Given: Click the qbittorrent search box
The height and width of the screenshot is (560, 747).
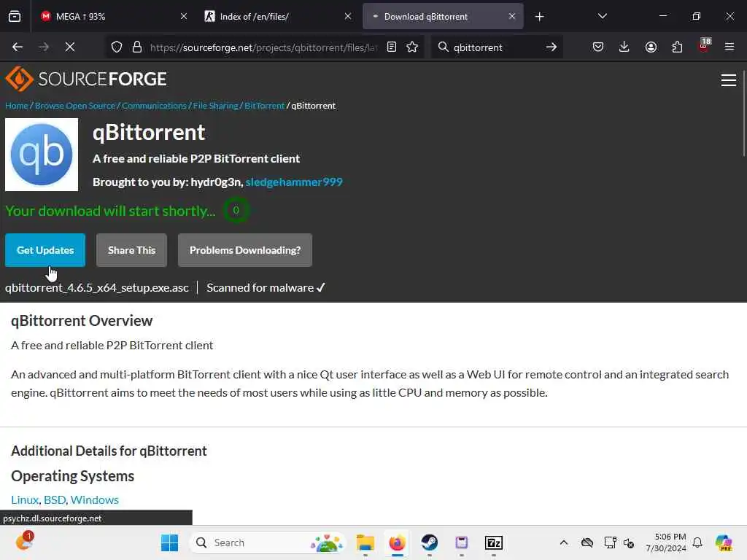Looking at the screenshot, I should point(495,47).
